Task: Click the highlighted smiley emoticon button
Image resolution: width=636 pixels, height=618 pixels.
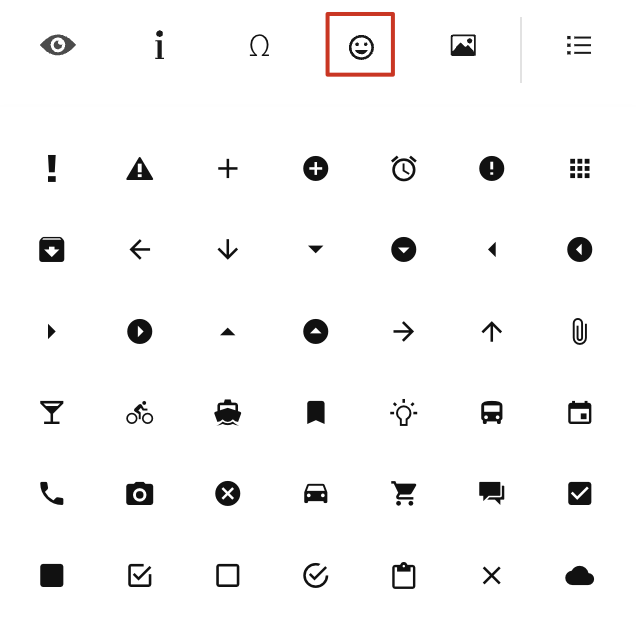Action: click(360, 45)
